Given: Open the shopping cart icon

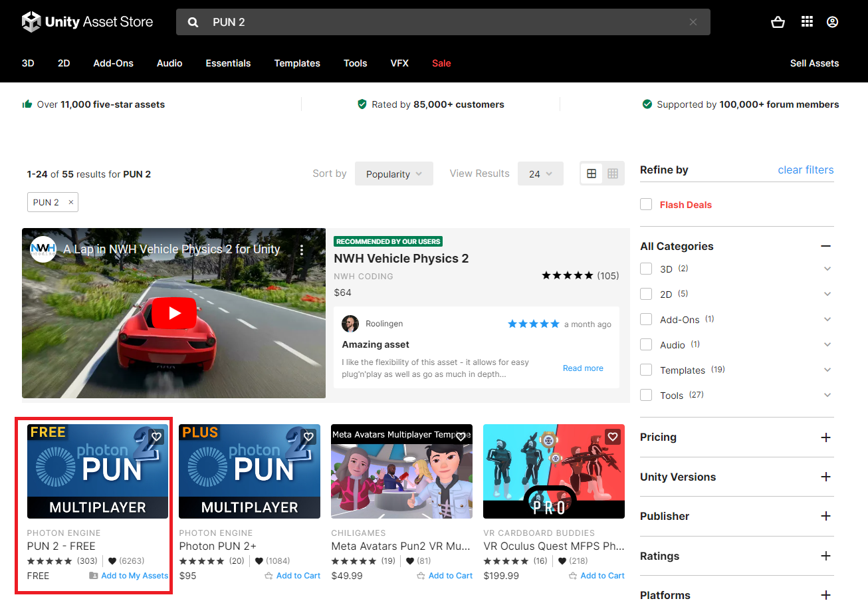Looking at the screenshot, I should click(x=778, y=22).
